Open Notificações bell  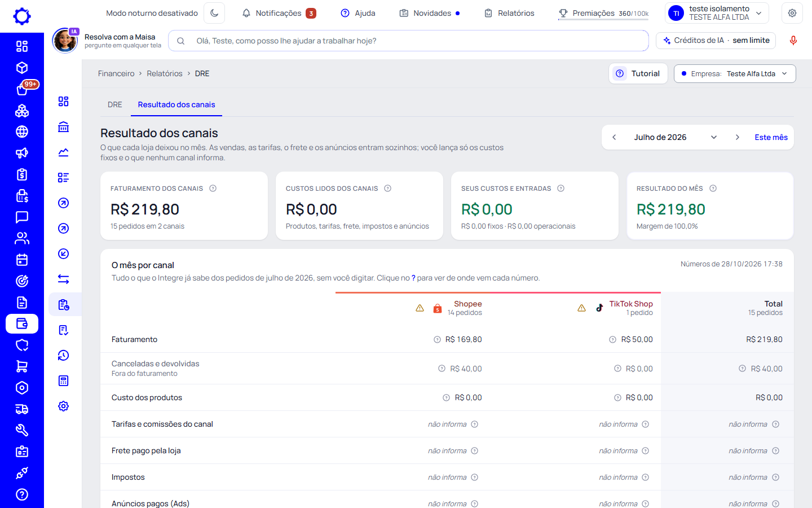[x=279, y=13]
